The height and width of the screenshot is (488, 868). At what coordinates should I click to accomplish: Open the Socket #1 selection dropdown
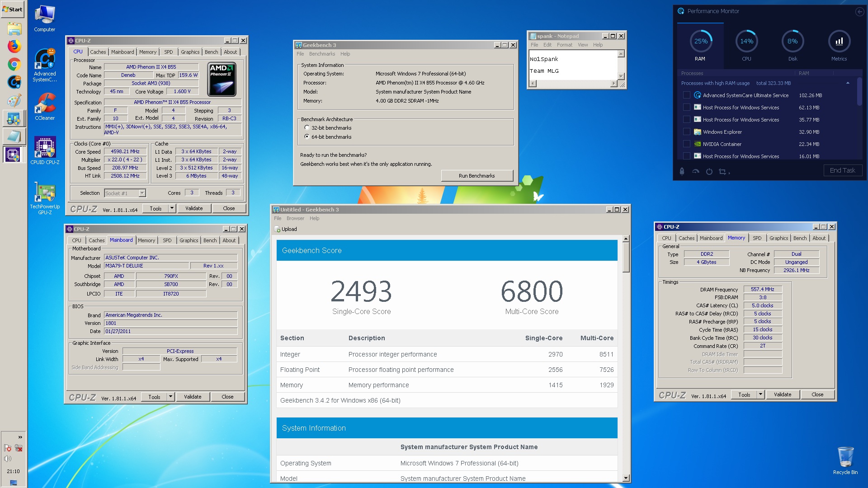click(142, 193)
